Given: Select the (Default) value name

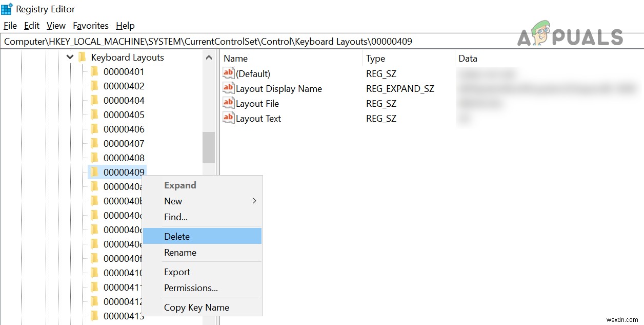Looking at the screenshot, I should pos(253,74).
